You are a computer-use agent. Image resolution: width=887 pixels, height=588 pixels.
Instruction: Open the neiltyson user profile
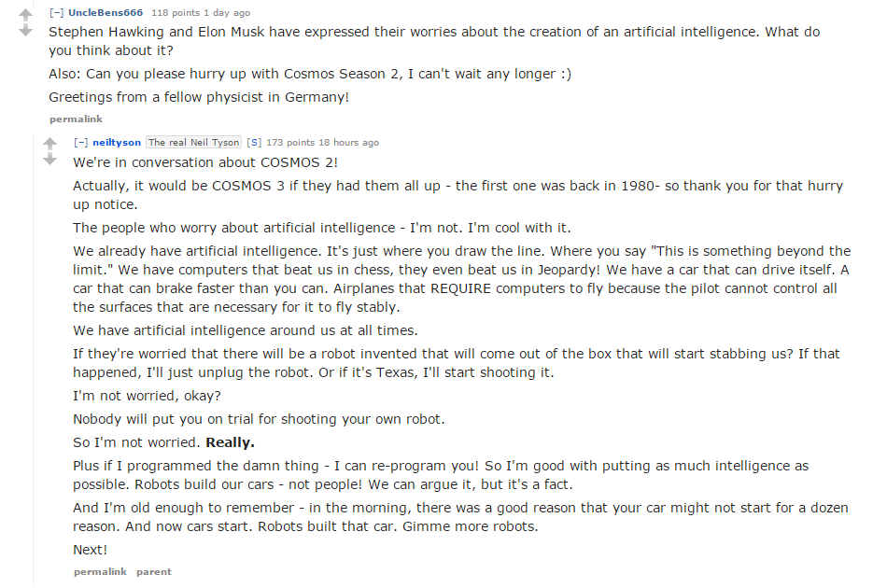click(117, 143)
